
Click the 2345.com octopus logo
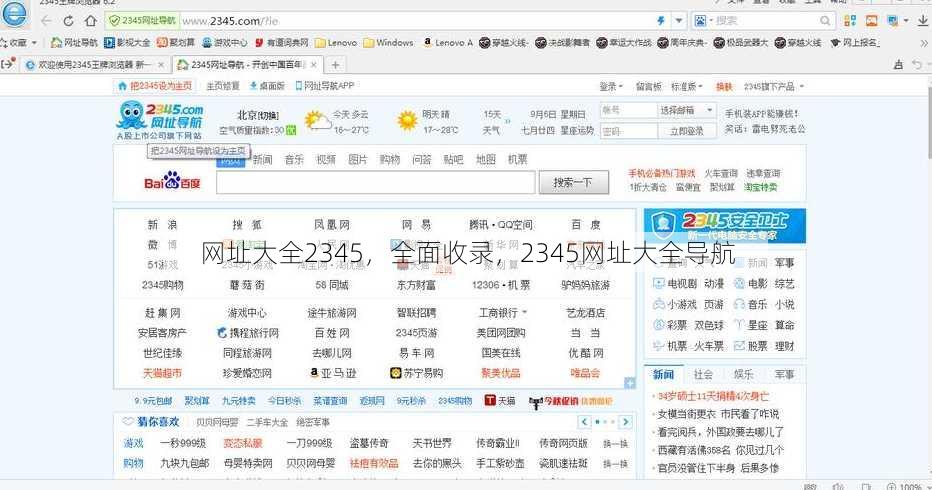pos(160,120)
